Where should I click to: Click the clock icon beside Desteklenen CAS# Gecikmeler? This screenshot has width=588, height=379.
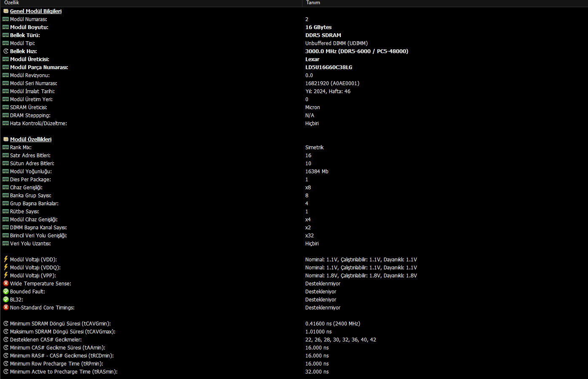click(6, 340)
